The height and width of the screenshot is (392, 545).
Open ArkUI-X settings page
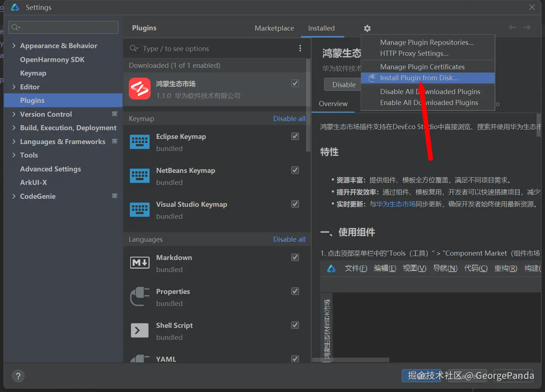tap(34, 182)
